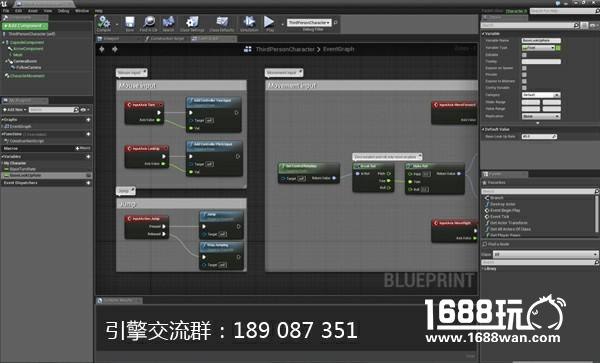Click the Slider Range minimum field

point(531,102)
